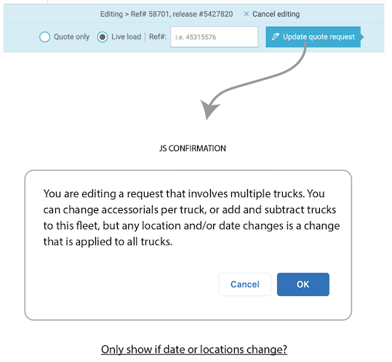Click the 'Quote only' label text

pos(72,37)
